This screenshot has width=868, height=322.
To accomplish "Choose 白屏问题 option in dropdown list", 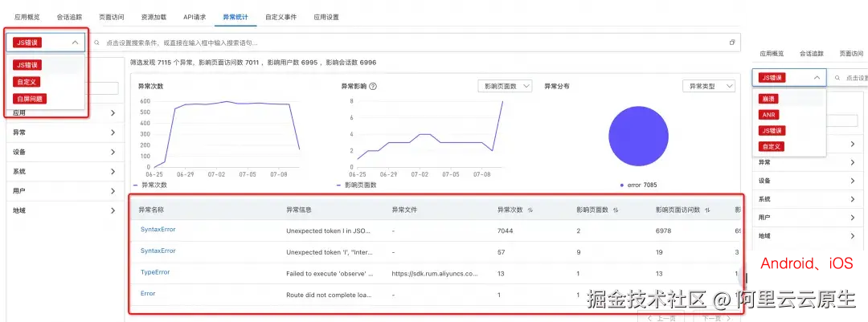I will point(30,99).
